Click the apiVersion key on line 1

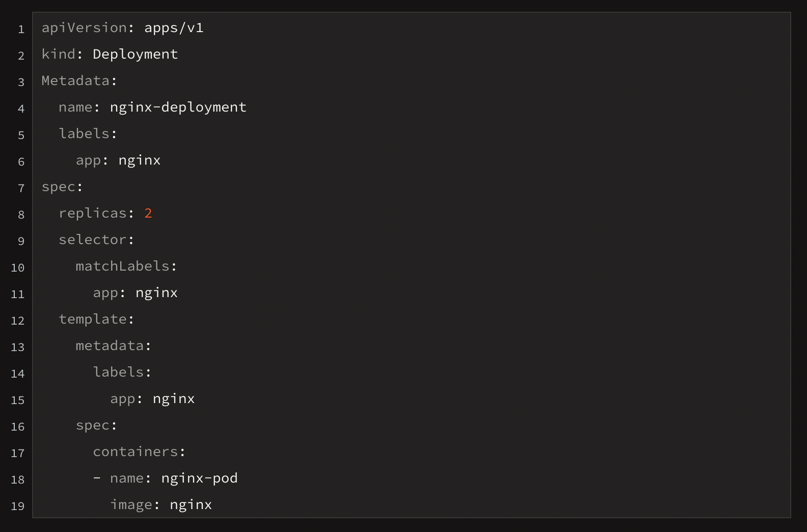84,28
